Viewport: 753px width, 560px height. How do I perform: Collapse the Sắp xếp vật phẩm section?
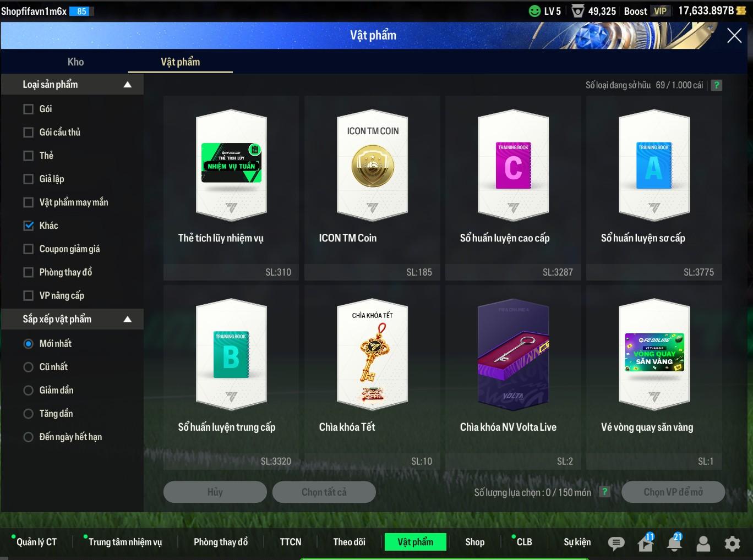coord(128,319)
